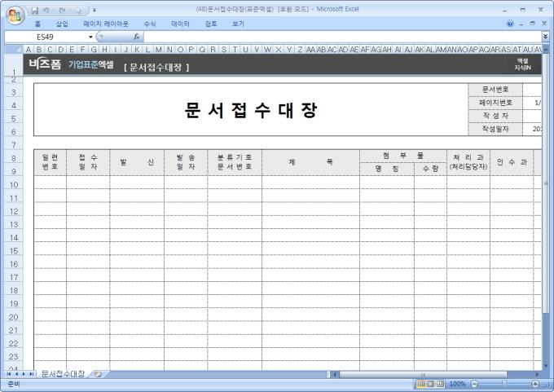The image size is (554, 392).
Task: Switch to the 수식 tab
Action: [149, 24]
